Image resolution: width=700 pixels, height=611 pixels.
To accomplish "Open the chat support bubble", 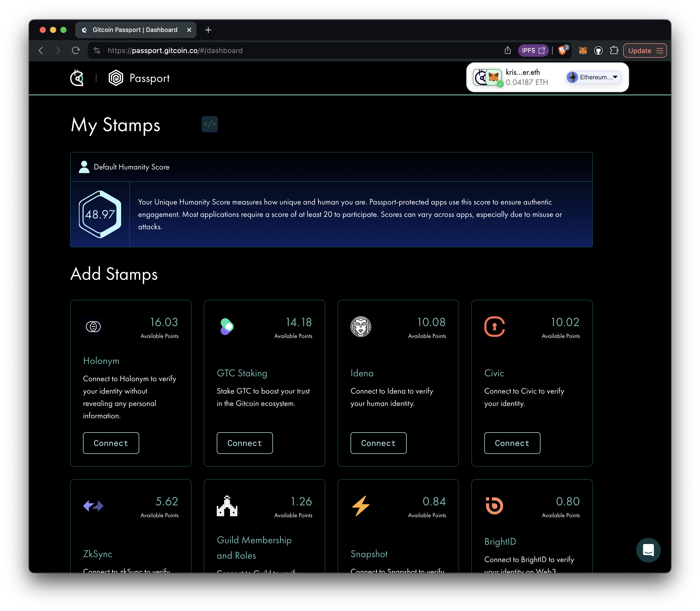I will tap(648, 550).
